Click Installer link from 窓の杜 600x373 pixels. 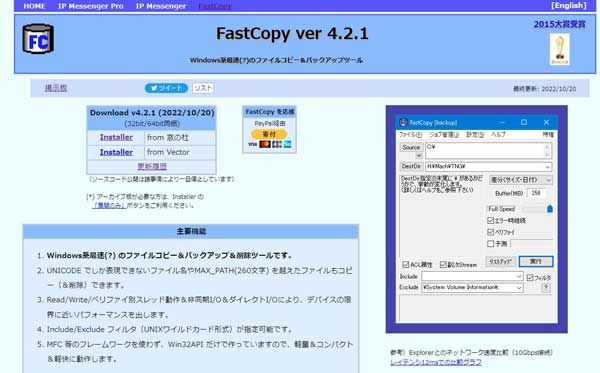116,137
